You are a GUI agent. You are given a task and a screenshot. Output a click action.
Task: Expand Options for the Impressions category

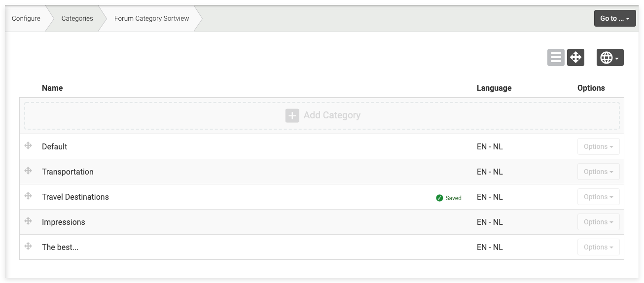tap(598, 222)
